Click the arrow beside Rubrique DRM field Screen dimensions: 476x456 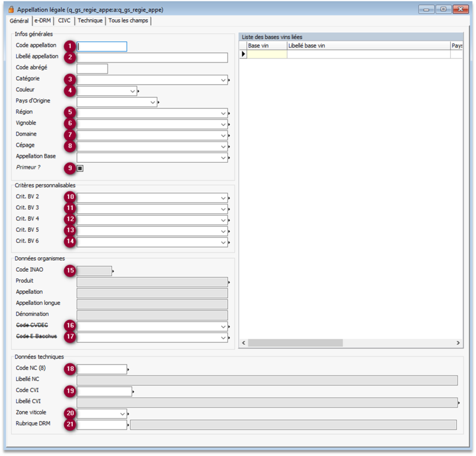(128, 425)
